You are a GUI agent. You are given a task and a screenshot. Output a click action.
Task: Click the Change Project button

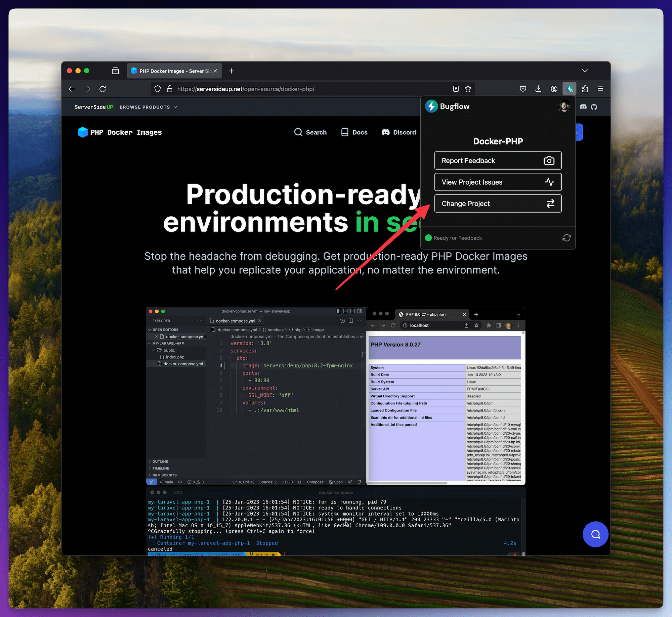coord(498,204)
